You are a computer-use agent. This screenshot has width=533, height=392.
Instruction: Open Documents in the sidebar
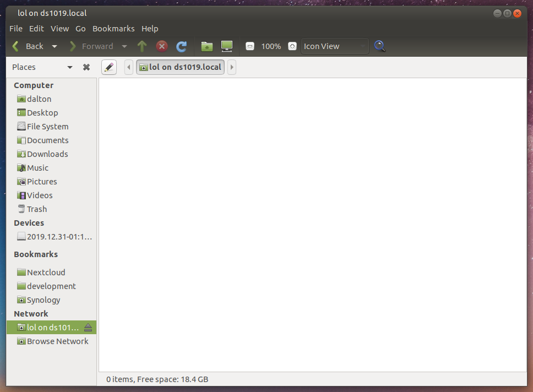point(51,140)
